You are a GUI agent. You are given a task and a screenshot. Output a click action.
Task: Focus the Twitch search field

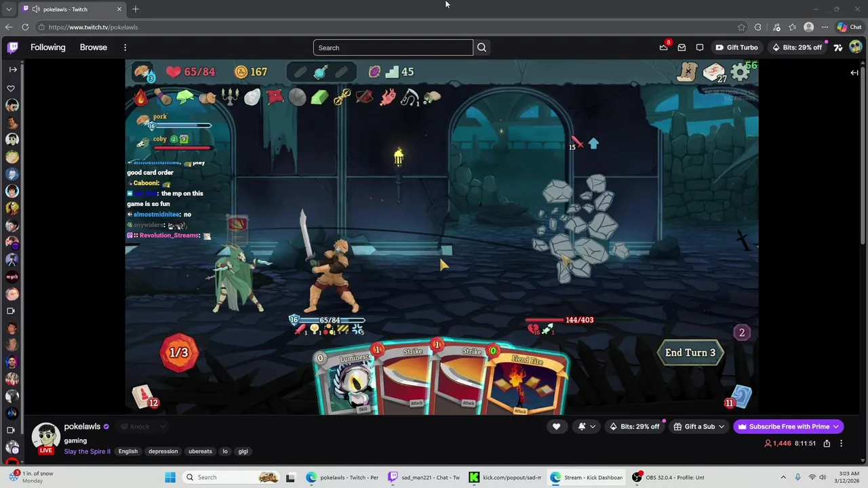tap(393, 47)
